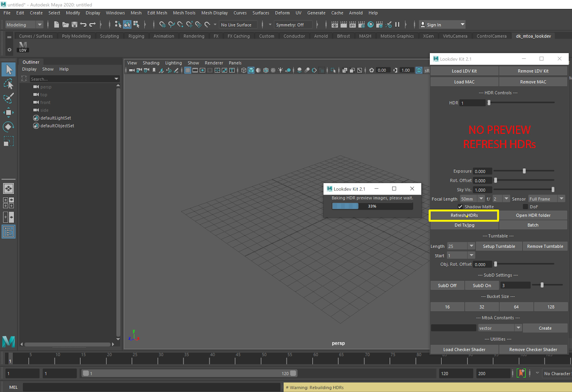
Task: Save the scene using the save icon
Action: pos(75,24)
